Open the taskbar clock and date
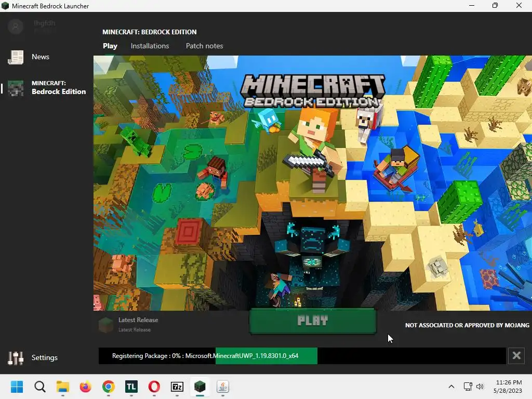 click(x=508, y=387)
